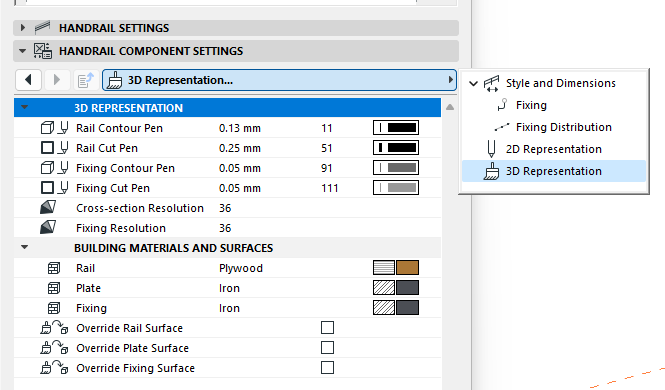Edit Rail Cut Pen number 51
The image size is (665, 390).
coord(327,148)
